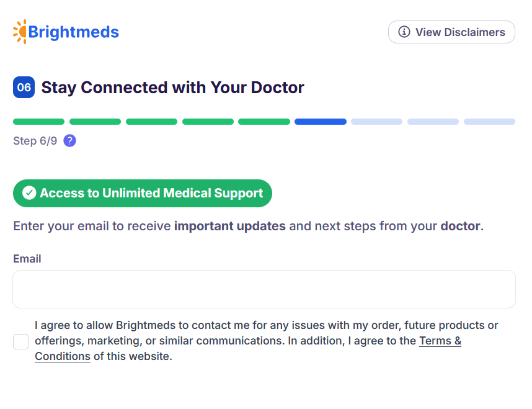The height and width of the screenshot is (409, 532).
Task: Click the seventh light blue progress segment
Action: (376, 122)
